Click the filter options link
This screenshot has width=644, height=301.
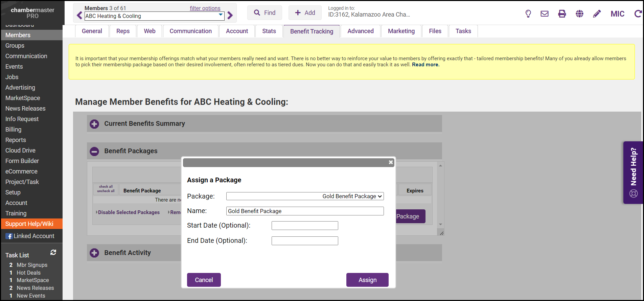pyautogui.click(x=205, y=8)
